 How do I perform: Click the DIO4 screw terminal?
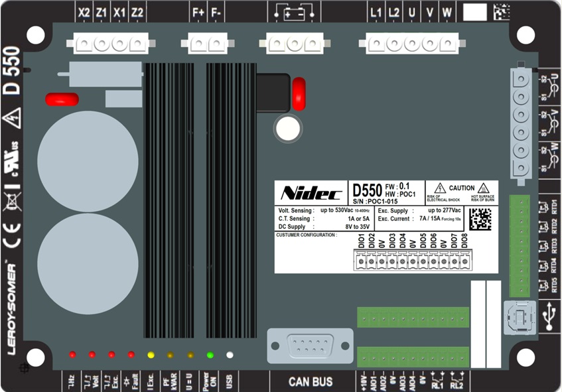pyautogui.click(x=403, y=261)
